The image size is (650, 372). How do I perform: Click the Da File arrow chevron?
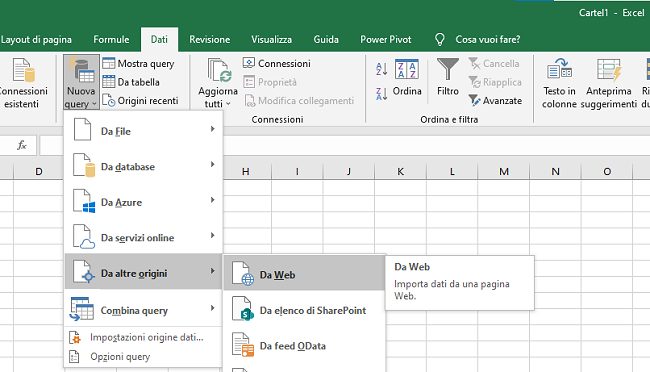212,129
